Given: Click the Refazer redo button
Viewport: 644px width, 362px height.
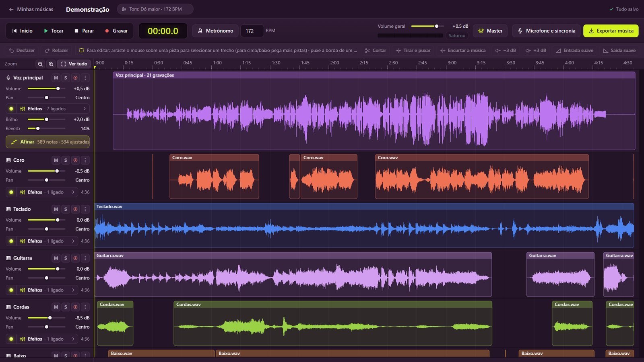Looking at the screenshot, I should (56, 51).
